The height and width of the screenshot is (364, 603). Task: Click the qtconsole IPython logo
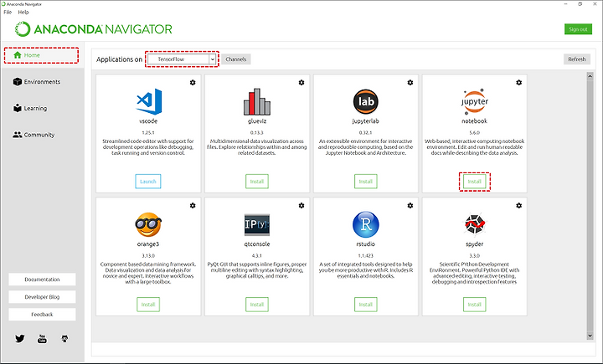pos(257,225)
